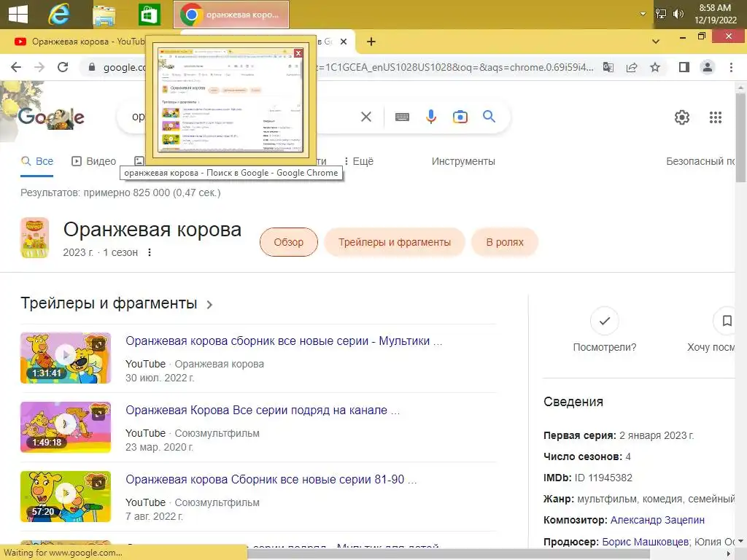The height and width of the screenshot is (560, 747).
Task: Select the Трейлеры и фрагменты chip
Action: tap(395, 242)
